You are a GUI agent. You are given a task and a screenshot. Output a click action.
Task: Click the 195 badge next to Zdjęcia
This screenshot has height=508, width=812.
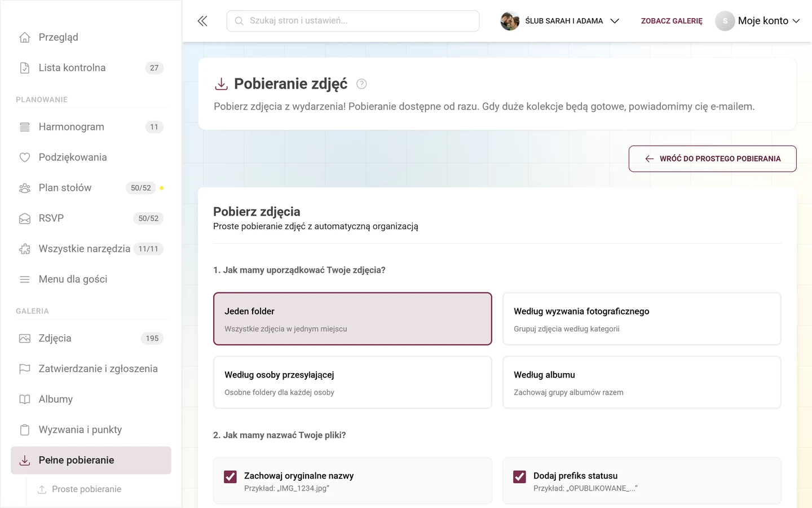[x=152, y=339]
